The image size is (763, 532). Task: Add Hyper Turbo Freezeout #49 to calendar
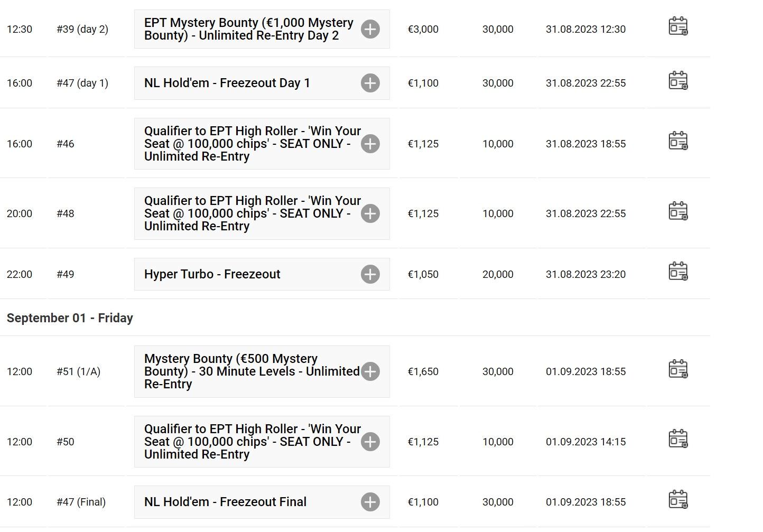pos(678,271)
